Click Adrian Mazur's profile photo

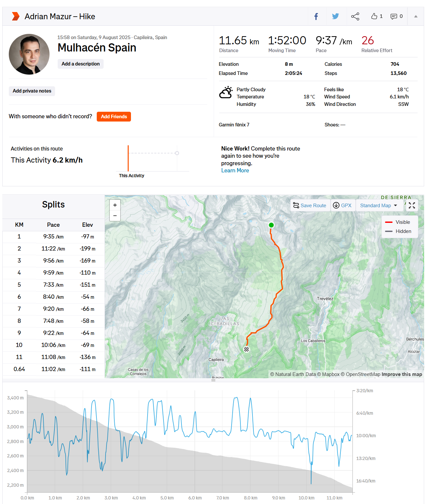click(x=29, y=54)
